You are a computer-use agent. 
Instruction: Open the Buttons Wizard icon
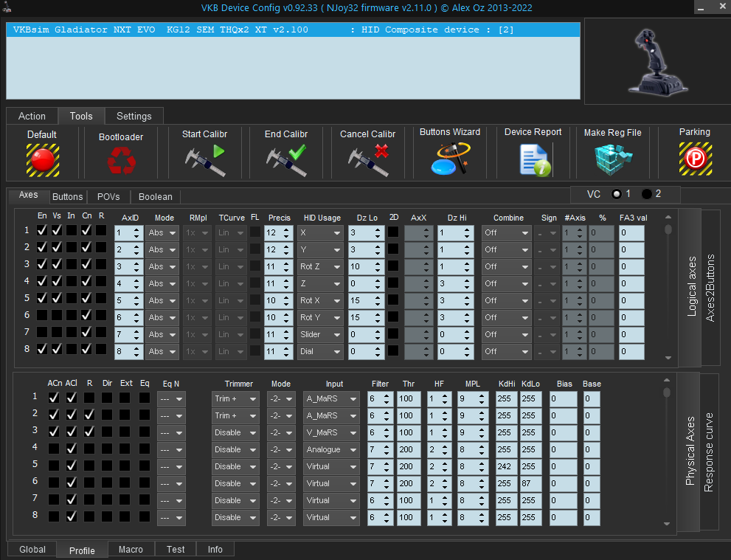tap(450, 159)
